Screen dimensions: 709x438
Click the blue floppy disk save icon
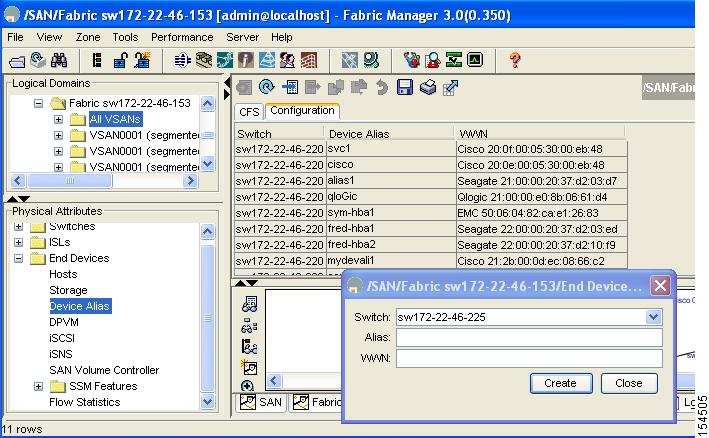[x=405, y=87]
